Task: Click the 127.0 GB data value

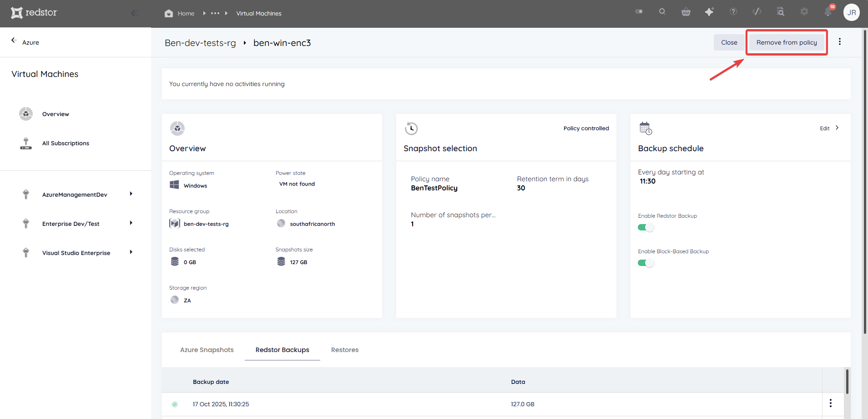Action: [522, 404]
